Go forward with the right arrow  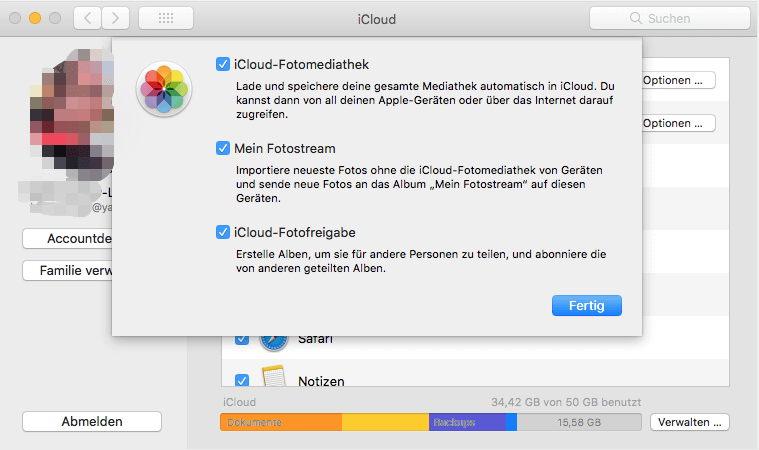(x=116, y=18)
